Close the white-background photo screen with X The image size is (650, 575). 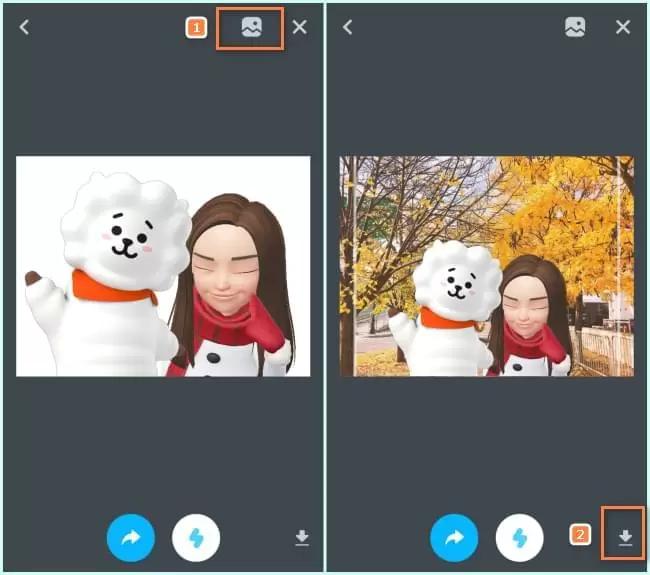[x=300, y=28]
